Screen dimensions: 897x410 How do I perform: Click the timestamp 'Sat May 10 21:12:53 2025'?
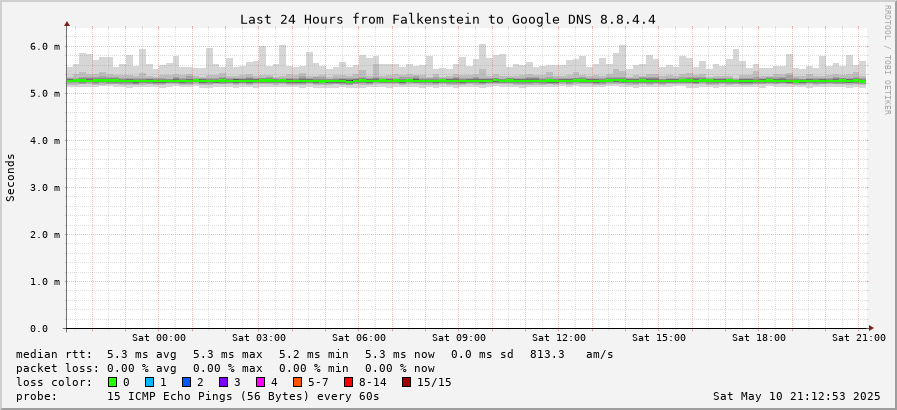tap(797, 396)
